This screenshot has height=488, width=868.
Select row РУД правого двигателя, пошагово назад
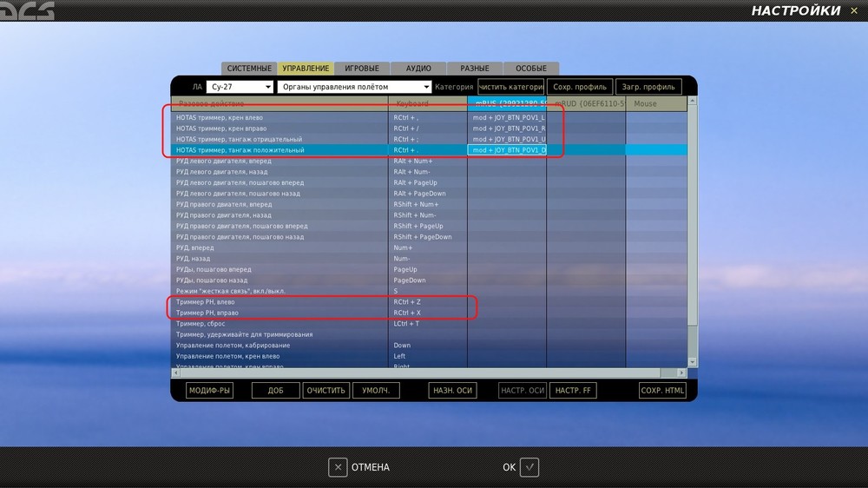[429, 236]
